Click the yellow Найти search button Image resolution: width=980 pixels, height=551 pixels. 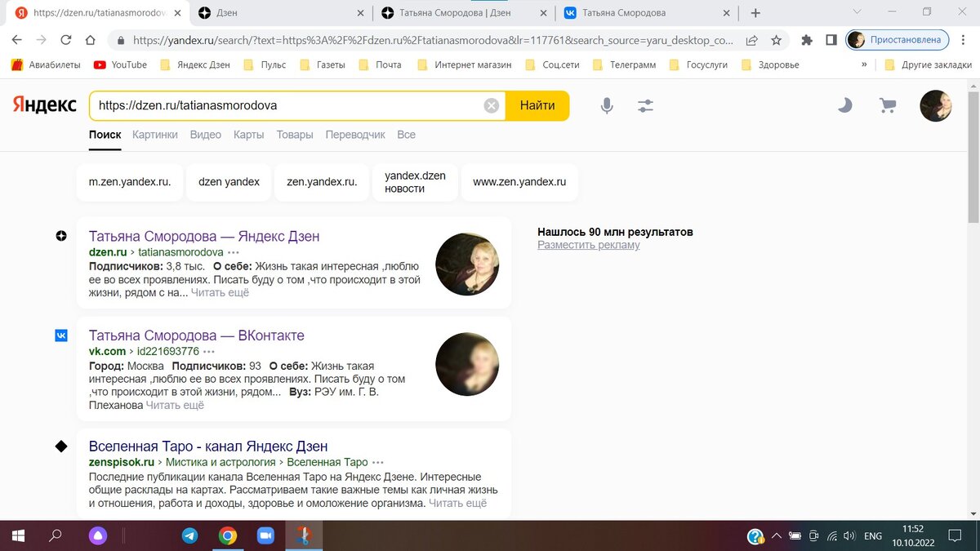pos(537,105)
